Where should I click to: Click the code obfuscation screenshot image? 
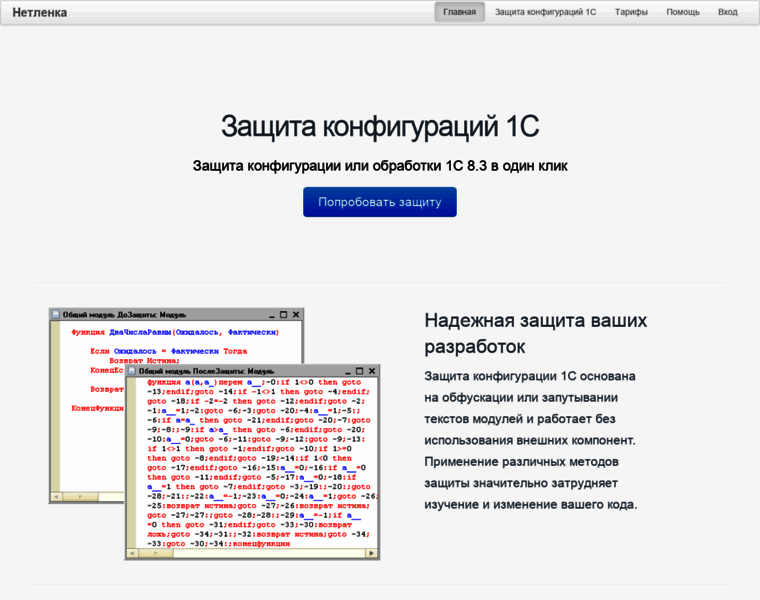tap(214, 434)
